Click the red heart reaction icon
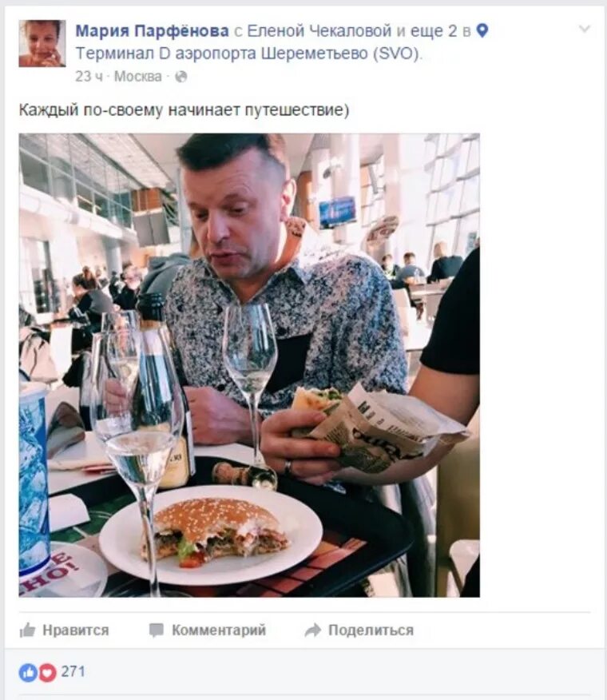The image size is (607, 700). coord(47,672)
